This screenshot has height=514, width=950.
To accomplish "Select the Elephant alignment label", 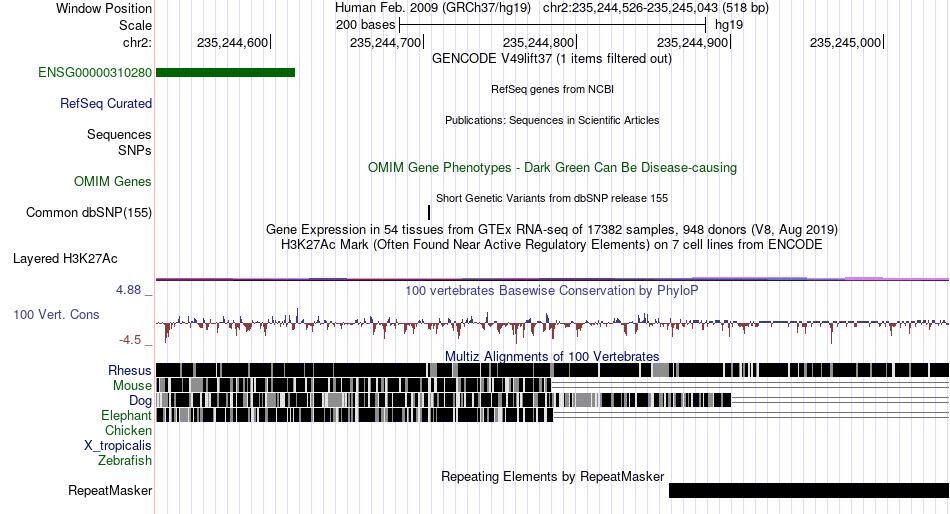I will (126, 416).
